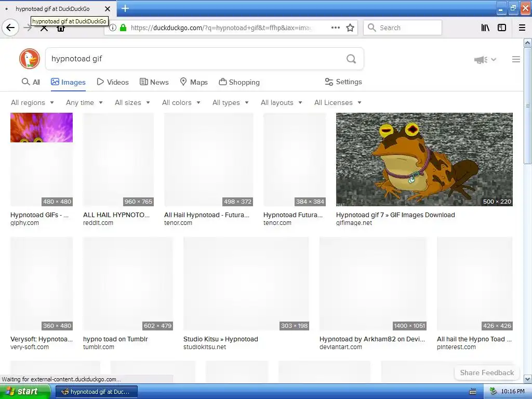Click the page scrollbar up arrow
532x399 pixels.
pos(527,43)
